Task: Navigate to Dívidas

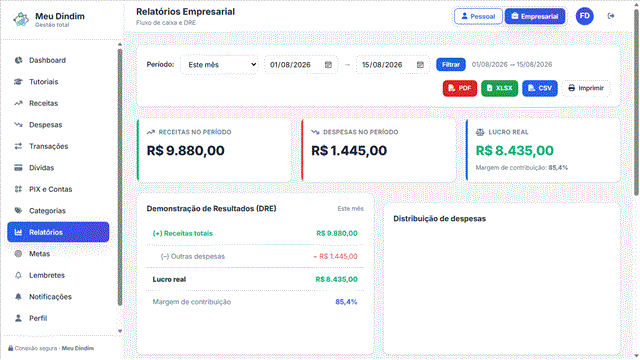Action: tap(58, 168)
